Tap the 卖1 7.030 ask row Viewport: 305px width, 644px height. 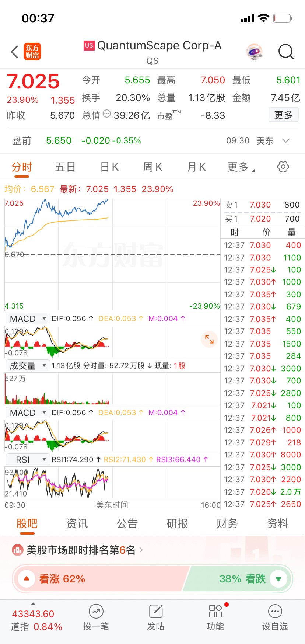point(262,205)
